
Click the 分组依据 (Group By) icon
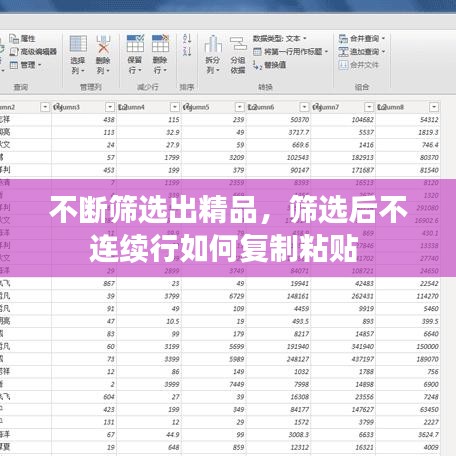tap(238, 55)
